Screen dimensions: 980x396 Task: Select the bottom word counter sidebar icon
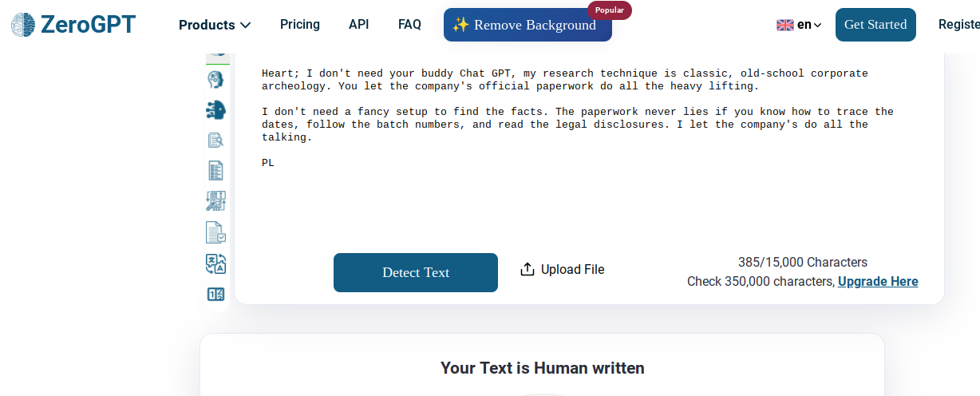coord(215,294)
